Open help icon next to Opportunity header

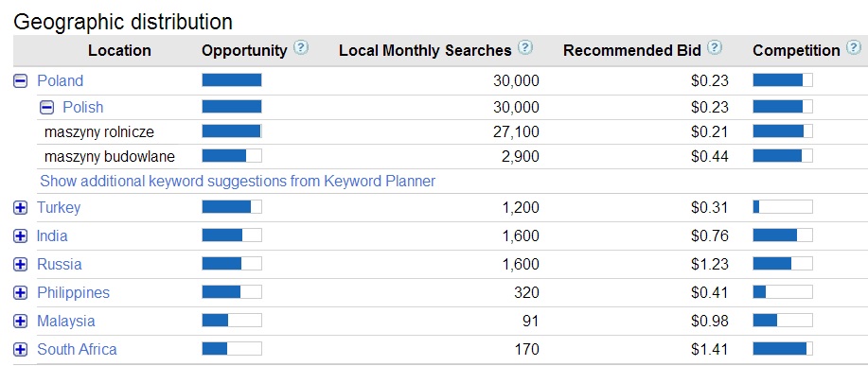[301, 47]
